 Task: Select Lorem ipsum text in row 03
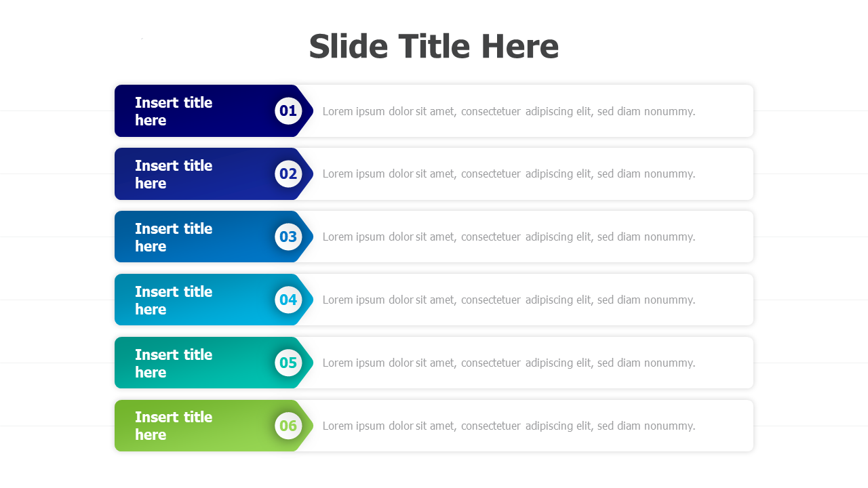(x=509, y=237)
